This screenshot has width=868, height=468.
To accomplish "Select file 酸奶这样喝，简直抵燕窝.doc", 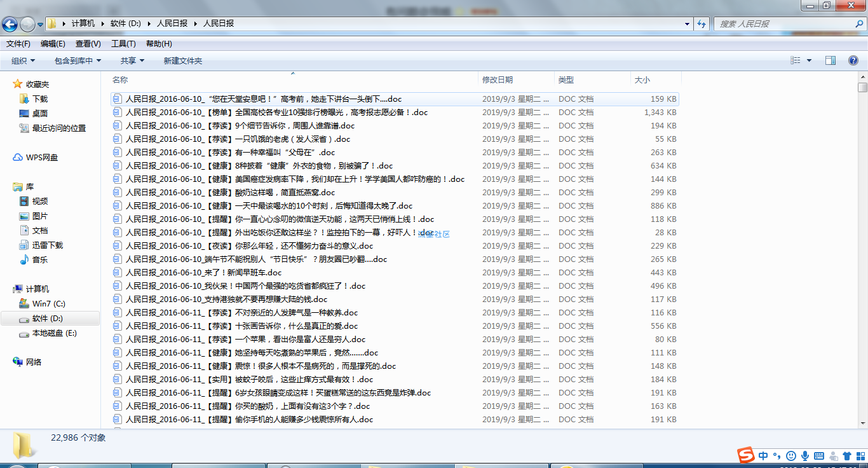I will click(x=230, y=192).
